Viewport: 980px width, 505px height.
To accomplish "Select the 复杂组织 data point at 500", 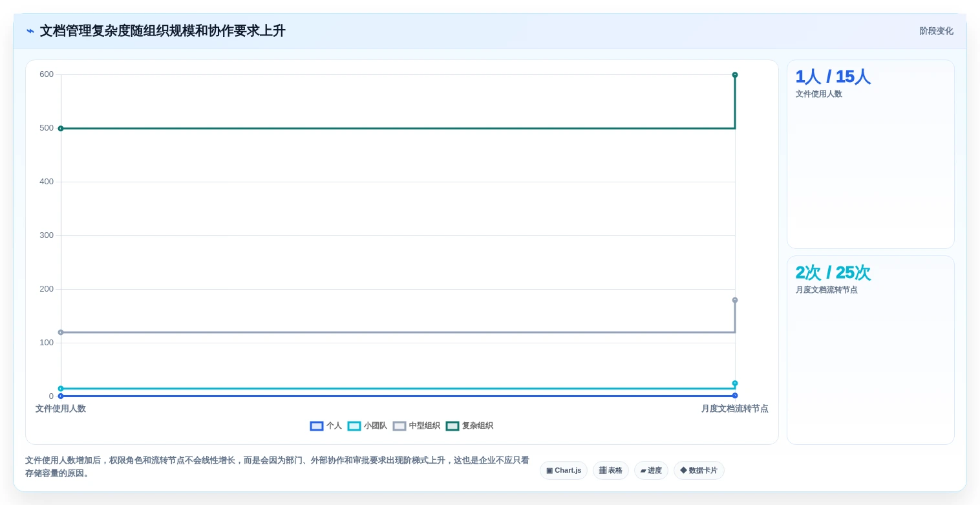I will click(x=61, y=129).
